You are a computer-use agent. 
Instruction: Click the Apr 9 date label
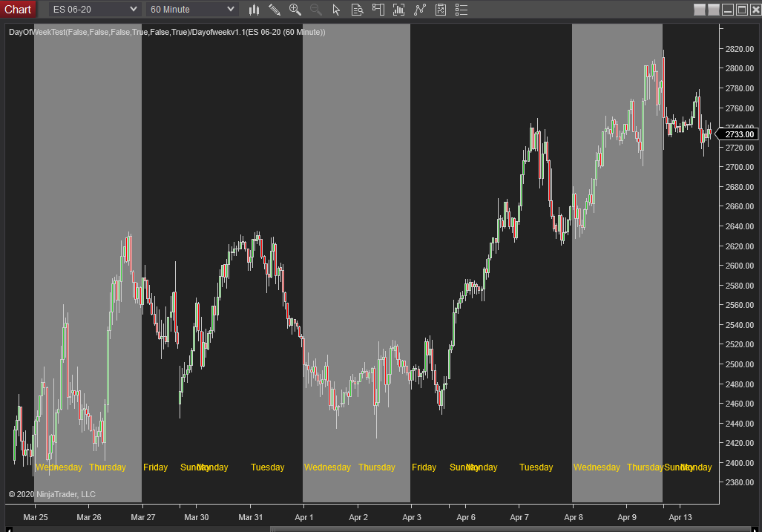[x=627, y=517]
